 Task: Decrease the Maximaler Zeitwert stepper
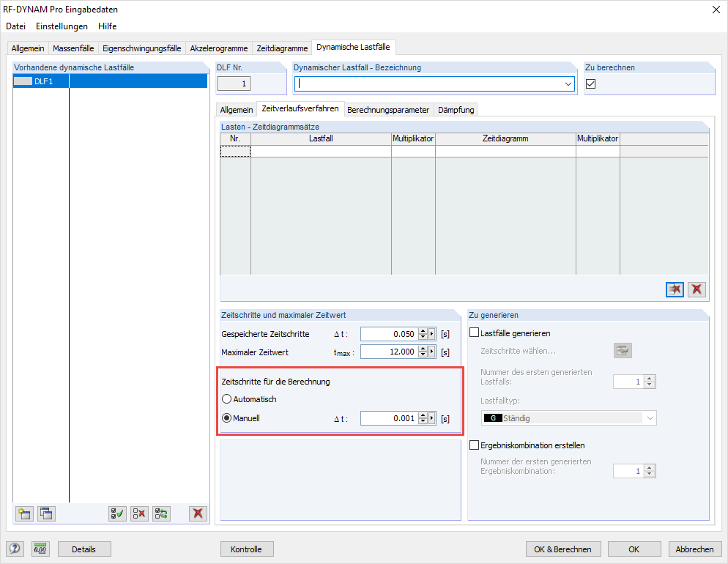tap(423, 355)
